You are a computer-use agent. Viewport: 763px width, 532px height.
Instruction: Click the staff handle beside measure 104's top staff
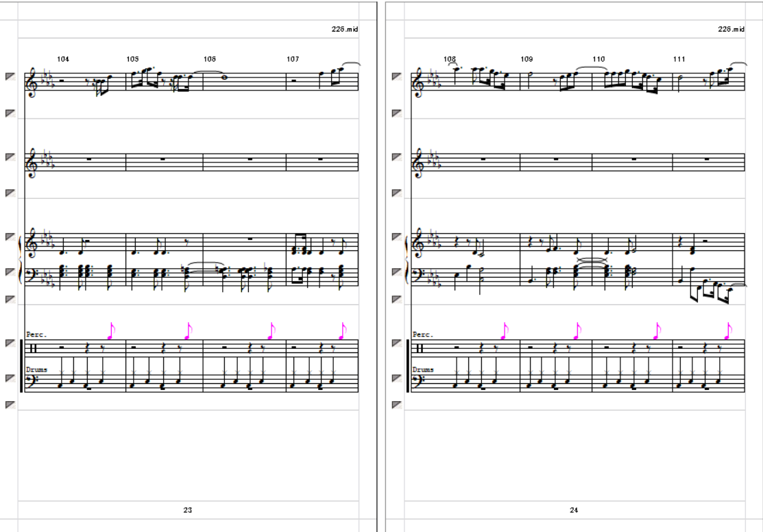(x=10, y=76)
